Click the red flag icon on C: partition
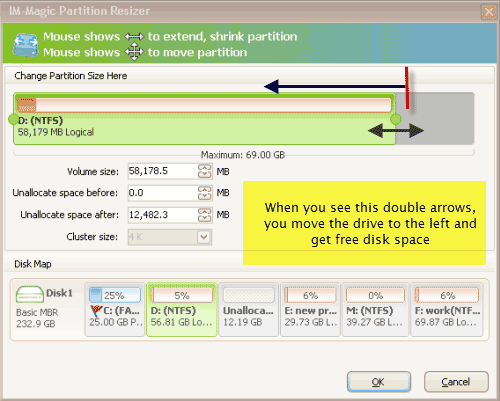This screenshot has width=500, height=401. pos(96,311)
